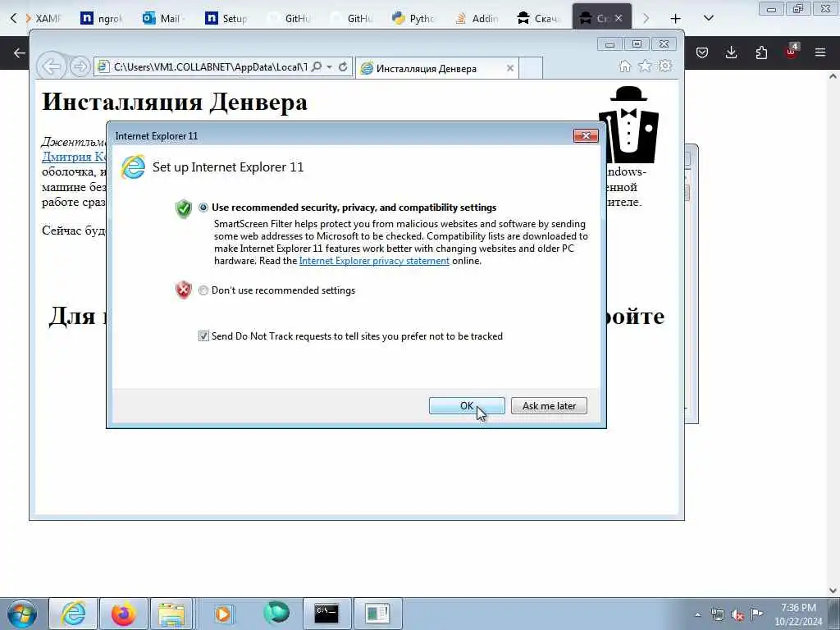The height and width of the screenshot is (630, 840).
Task: Click the network tray icon
Action: coord(717,614)
